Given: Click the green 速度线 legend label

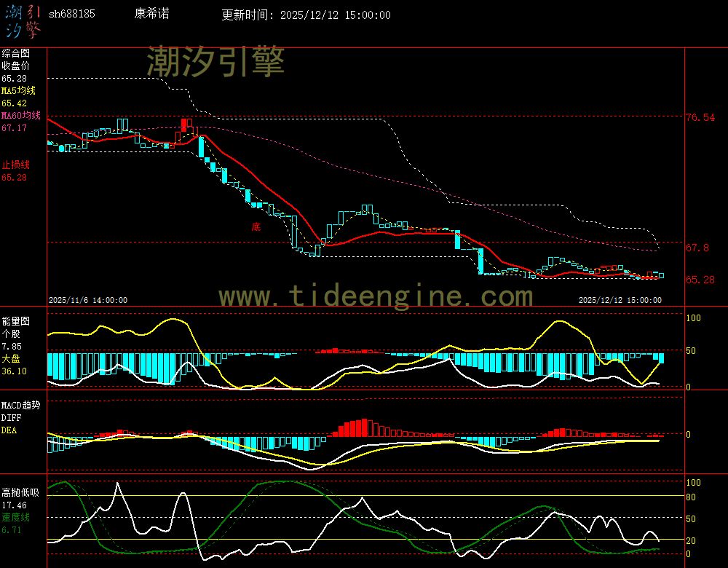Looking at the screenshot, I should [15, 517].
